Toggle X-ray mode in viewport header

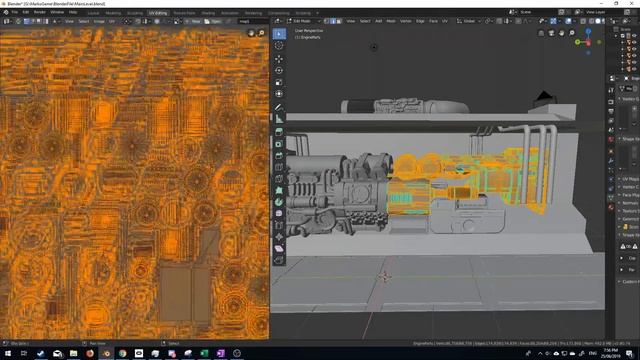[584, 21]
